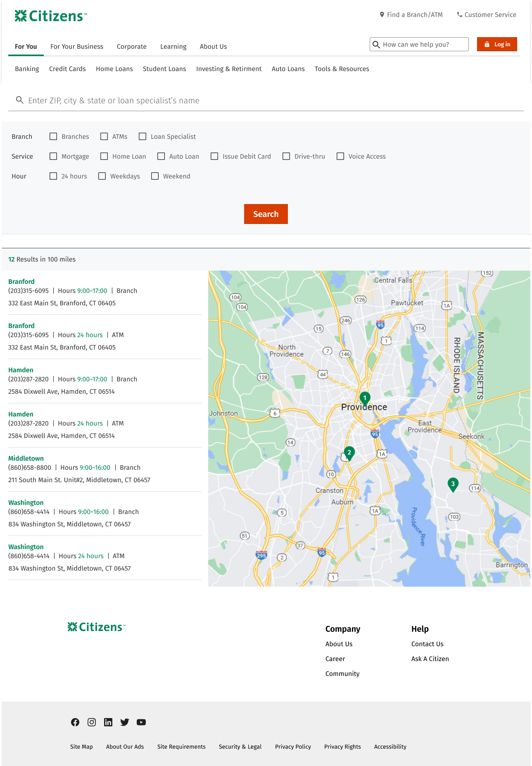Open Investing & Retirment menu
532x766 pixels.
(228, 69)
